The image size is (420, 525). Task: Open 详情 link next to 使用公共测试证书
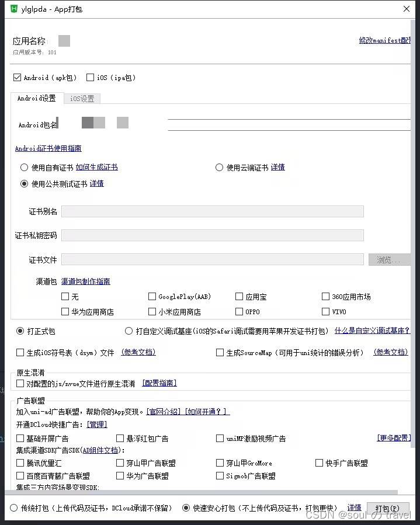(97, 183)
